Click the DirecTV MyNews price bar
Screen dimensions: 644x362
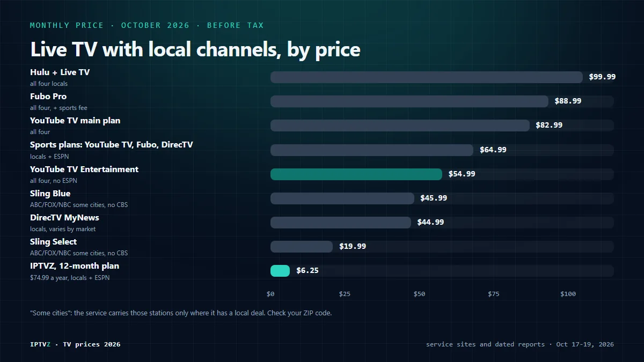[341, 223]
